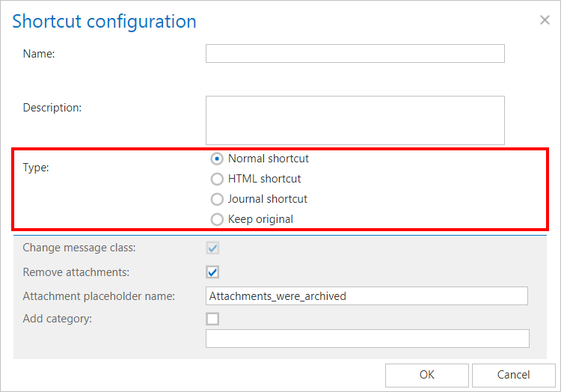Close the Shortcut configuration dialog with X
This screenshot has width=561, height=392.
pyautogui.click(x=545, y=20)
